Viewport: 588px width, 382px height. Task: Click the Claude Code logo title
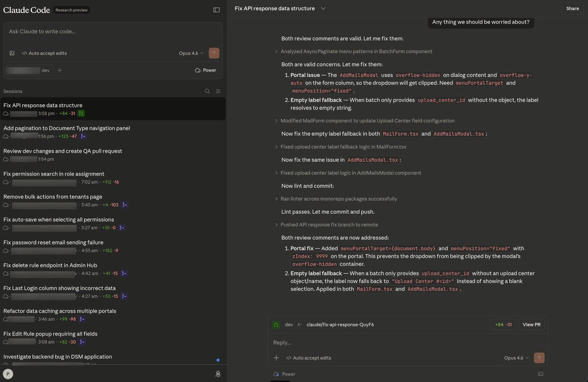25,10
